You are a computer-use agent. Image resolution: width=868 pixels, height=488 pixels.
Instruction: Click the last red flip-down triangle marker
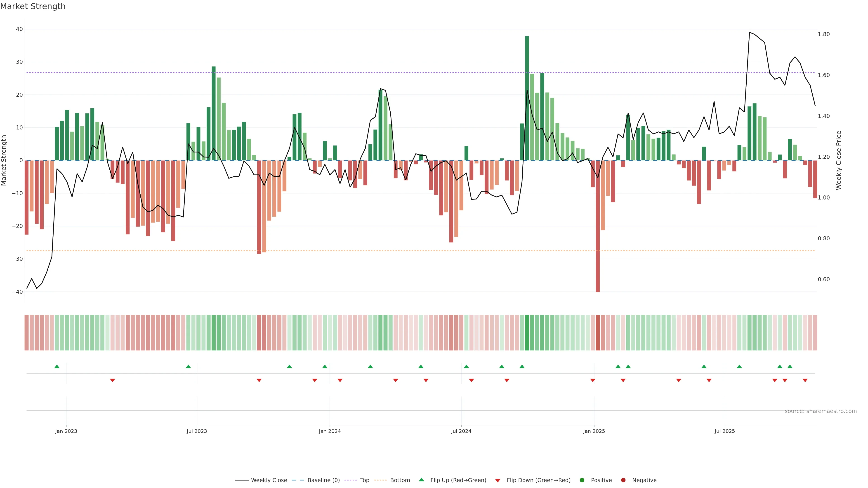pos(805,380)
